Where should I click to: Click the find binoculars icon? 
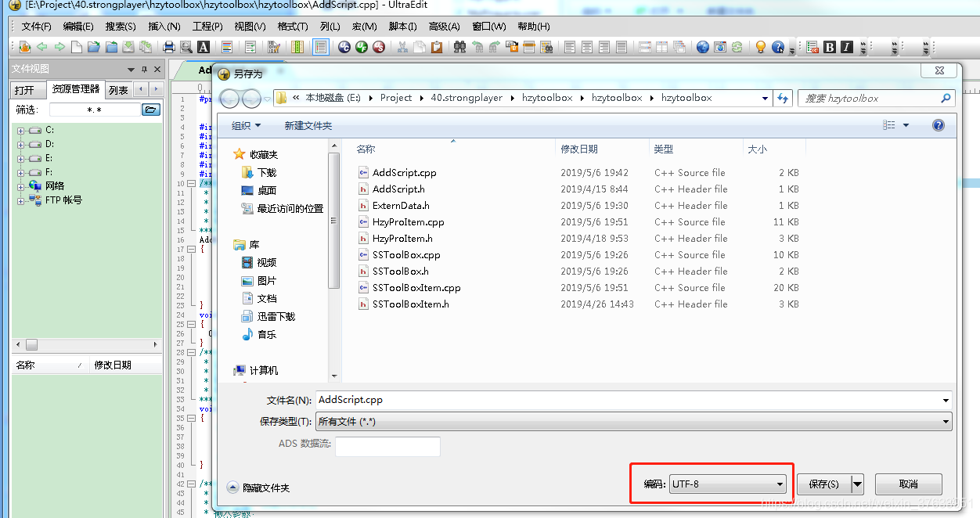pos(459,47)
